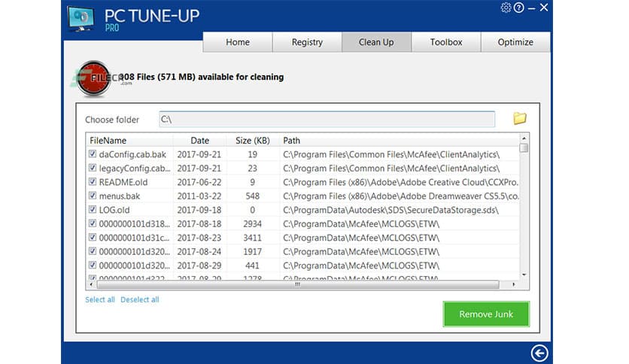Viewport: 629px width, 364px height.
Task: Click date 2011-03-22 cell
Action: tap(199, 196)
